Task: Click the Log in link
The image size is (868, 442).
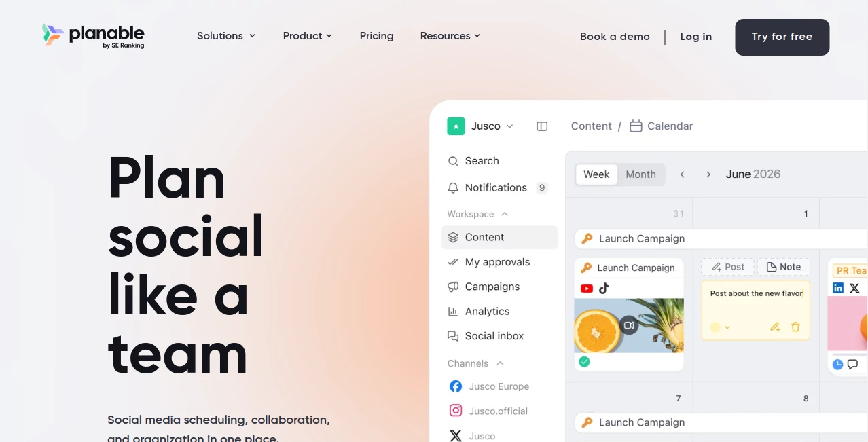Action: tap(696, 37)
